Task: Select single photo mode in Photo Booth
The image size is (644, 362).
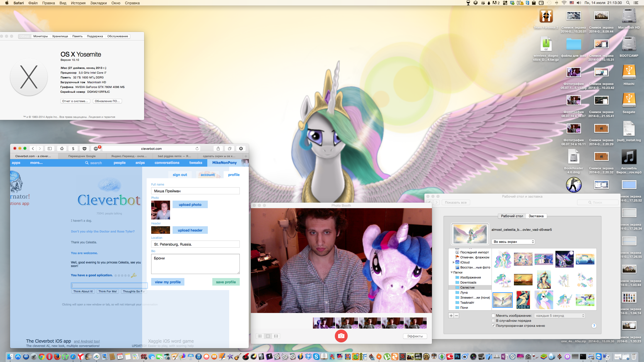Action: (x=268, y=336)
